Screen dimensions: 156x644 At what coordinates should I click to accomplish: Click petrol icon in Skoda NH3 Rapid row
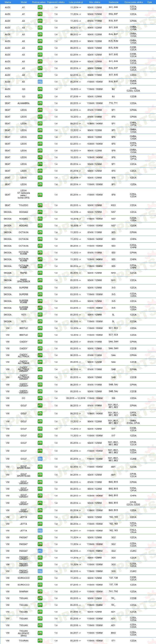pyautogui.click(x=40, y=273)
